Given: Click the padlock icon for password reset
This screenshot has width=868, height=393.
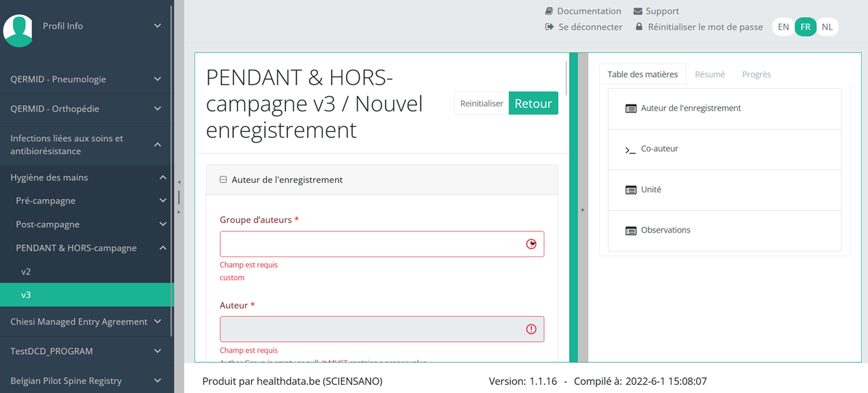Looking at the screenshot, I should (639, 27).
